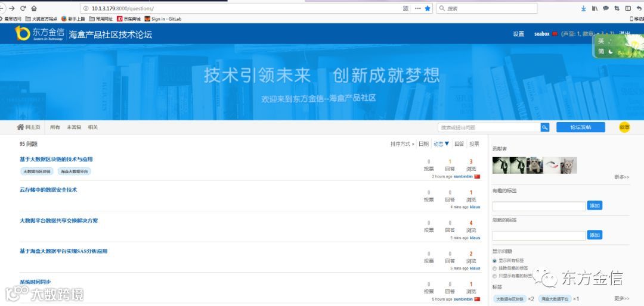Click 海盒大数据平台 tag under first question
This screenshot has width=644, height=306.
[75, 171]
